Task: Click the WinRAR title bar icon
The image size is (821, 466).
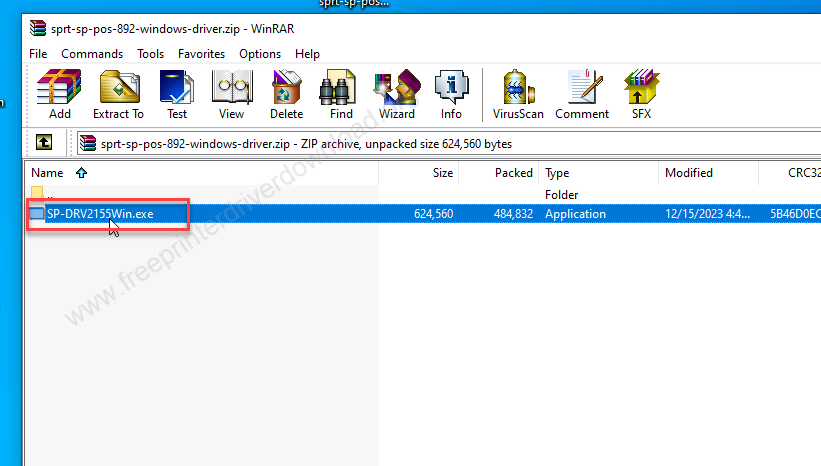Action: click(x=38, y=28)
